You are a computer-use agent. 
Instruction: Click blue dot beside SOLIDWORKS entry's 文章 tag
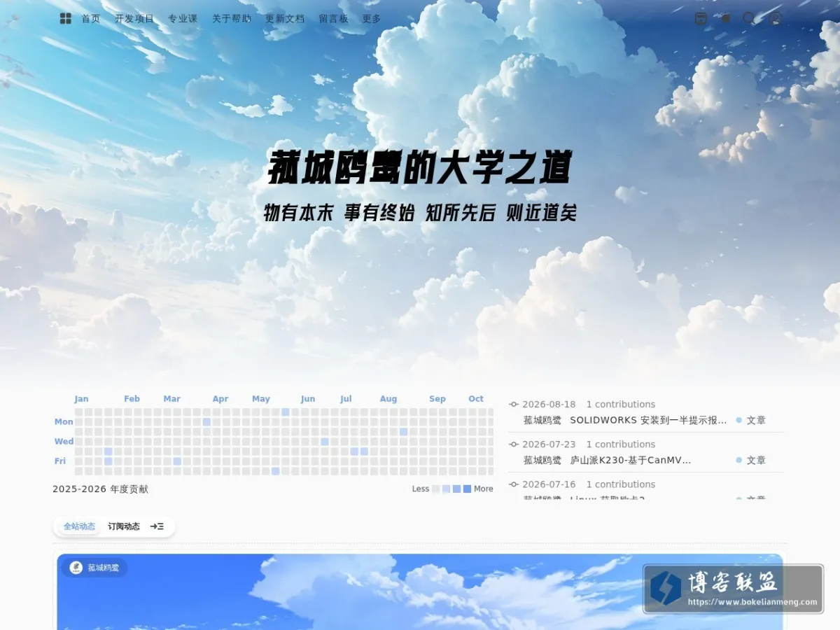pyautogui.click(x=738, y=420)
